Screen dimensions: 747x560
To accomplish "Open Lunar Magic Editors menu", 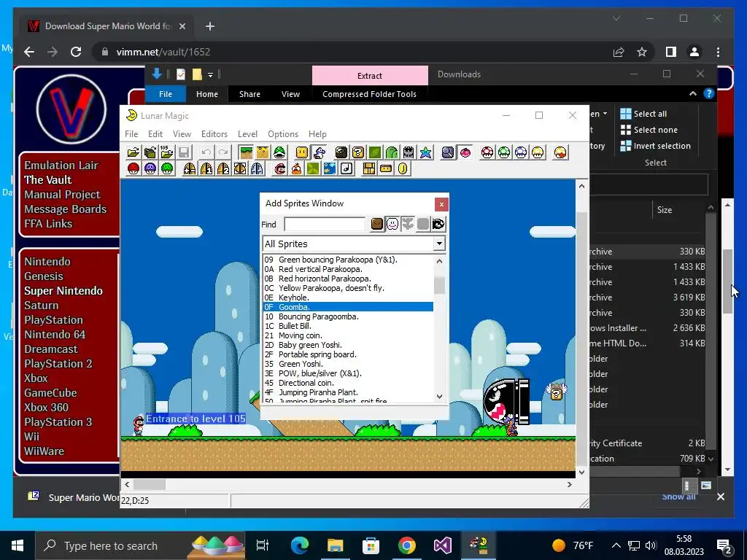I will pyautogui.click(x=214, y=134).
